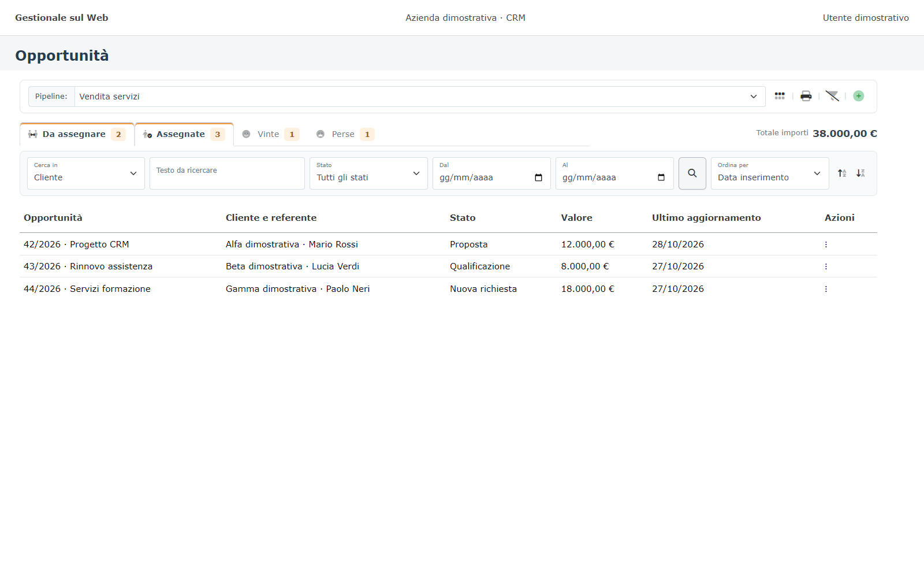
Task: Click the Al date input
Action: tap(614, 173)
